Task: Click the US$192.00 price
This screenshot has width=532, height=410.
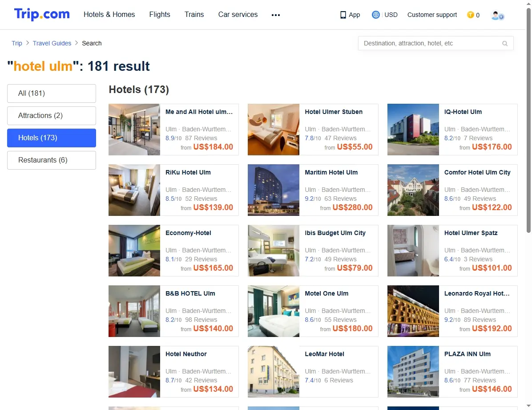Action: (492, 329)
